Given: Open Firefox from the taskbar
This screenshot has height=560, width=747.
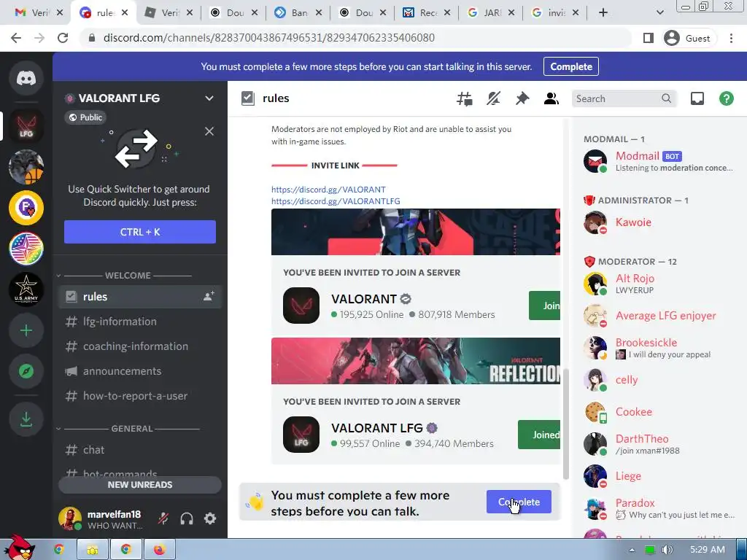Looking at the screenshot, I should point(159,550).
